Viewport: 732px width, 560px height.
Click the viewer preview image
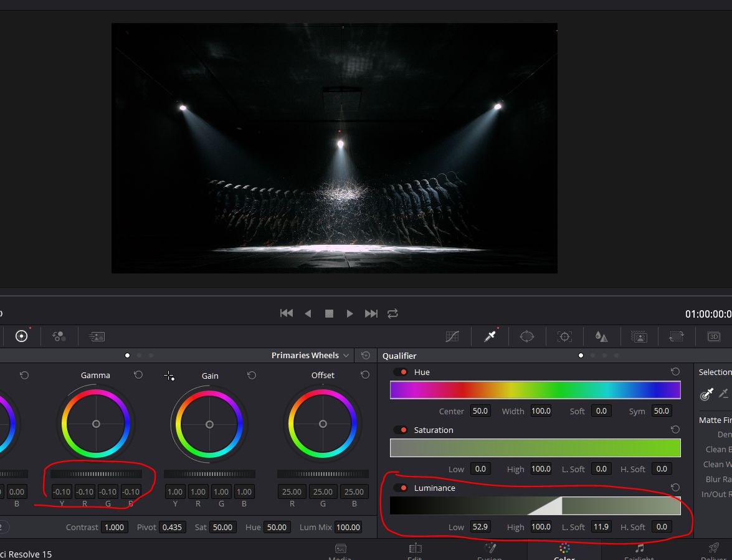[x=335, y=148]
